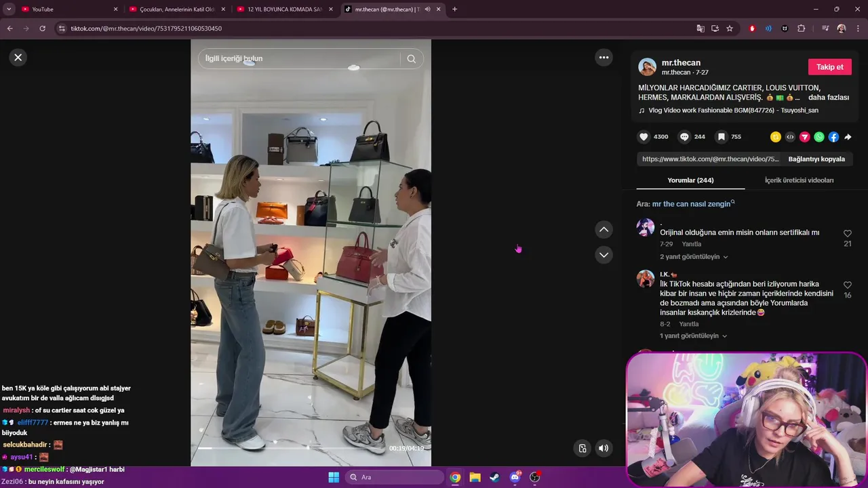Open comments via the speech bubble icon

684,137
